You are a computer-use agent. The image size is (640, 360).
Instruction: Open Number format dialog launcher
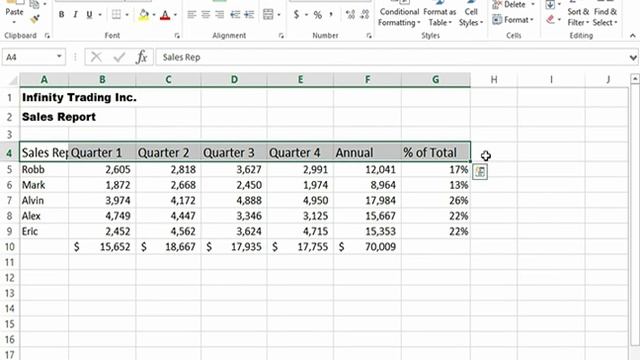coord(369,36)
